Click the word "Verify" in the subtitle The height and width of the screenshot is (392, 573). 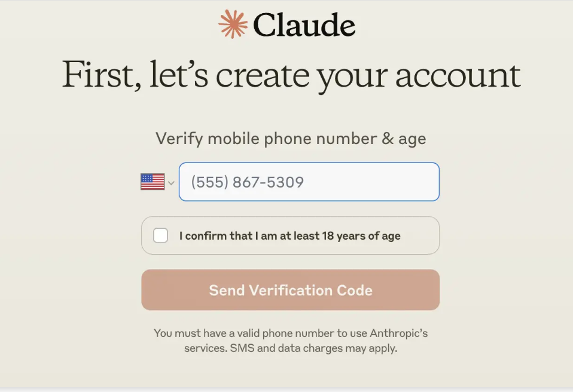click(x=179, y=139)
